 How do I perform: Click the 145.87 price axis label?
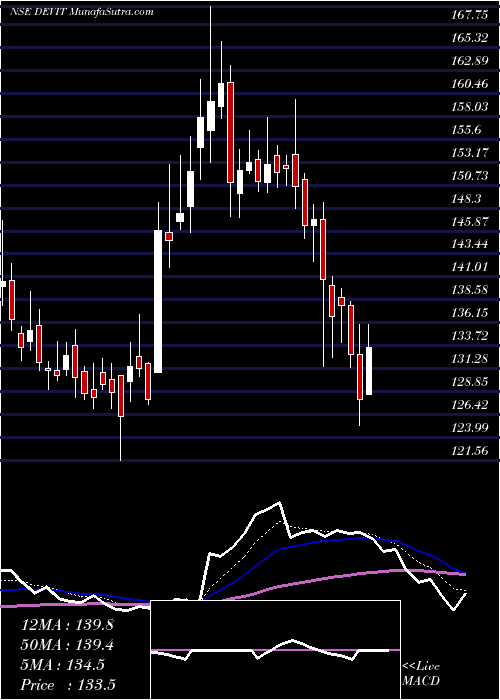[x=469, y=222]
